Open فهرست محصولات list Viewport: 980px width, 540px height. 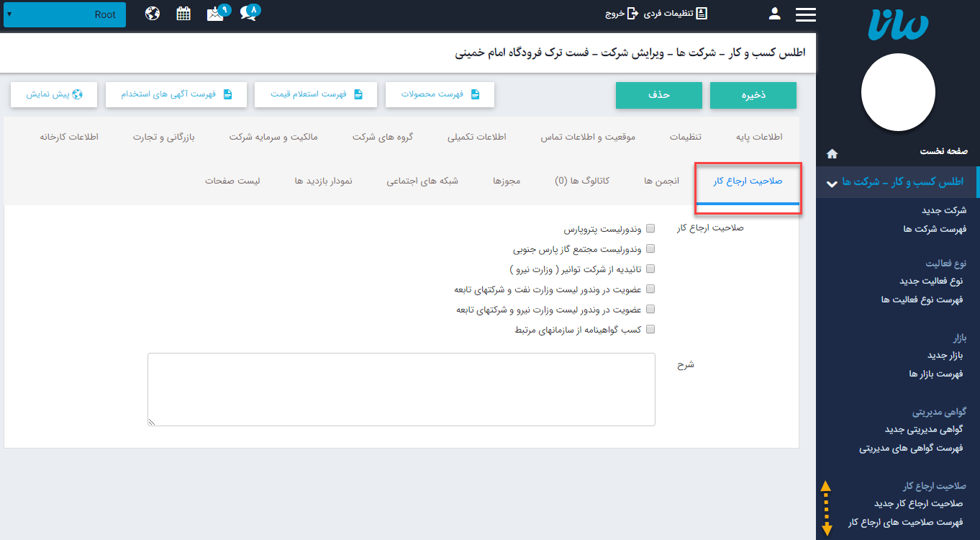pos(440,94)
